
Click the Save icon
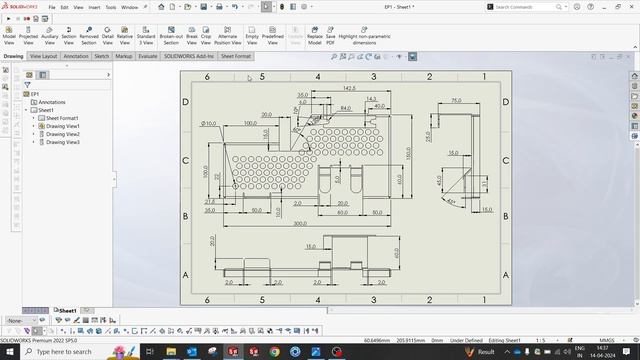click(x=203, y=7)
